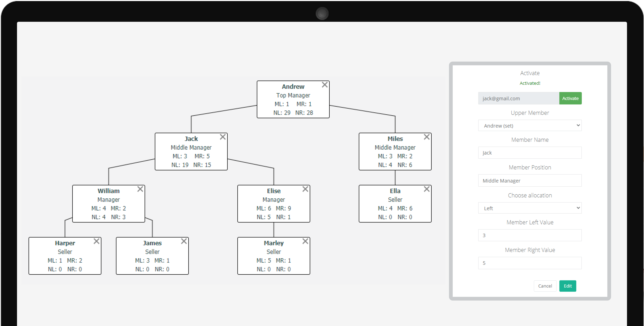Open the Choose allocation dropdown
The height and width of the screenshot is (326, 644).
pos(530,208)
